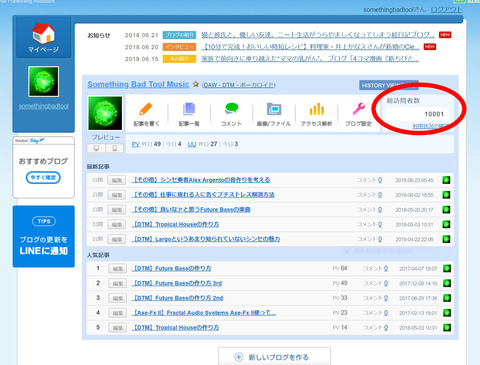The width and height of the screenshot is (480, 365).
Task: Click the sidebar green avatar image
Action: (x=44, y=82)
